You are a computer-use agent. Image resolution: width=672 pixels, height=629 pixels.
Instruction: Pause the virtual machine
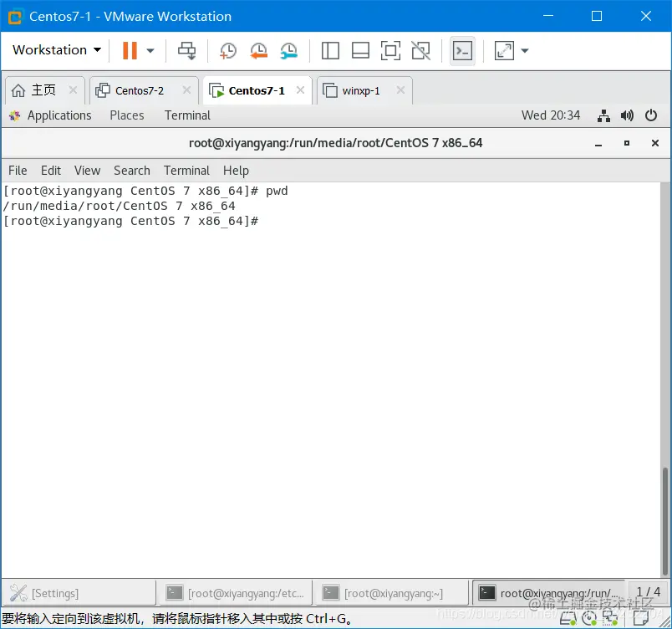click(130, 50)
